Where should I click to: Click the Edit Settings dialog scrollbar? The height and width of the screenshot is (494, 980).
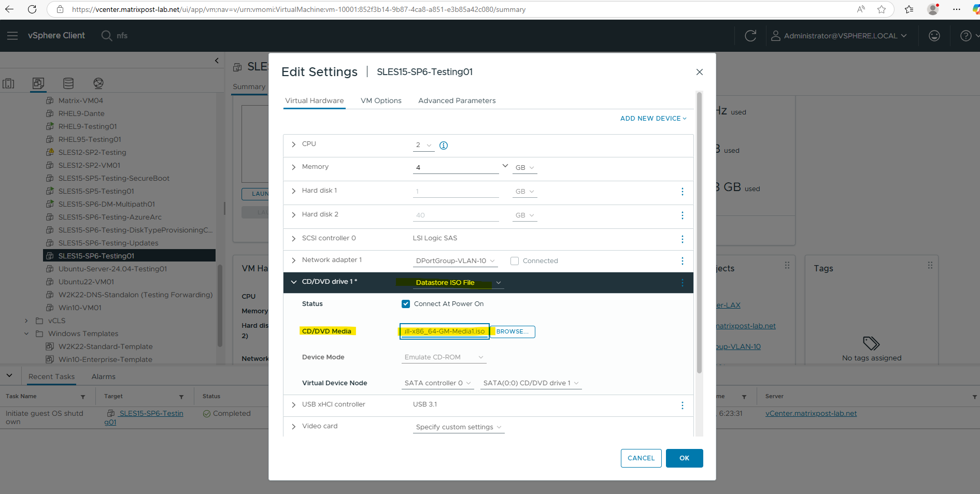(699, 233)
